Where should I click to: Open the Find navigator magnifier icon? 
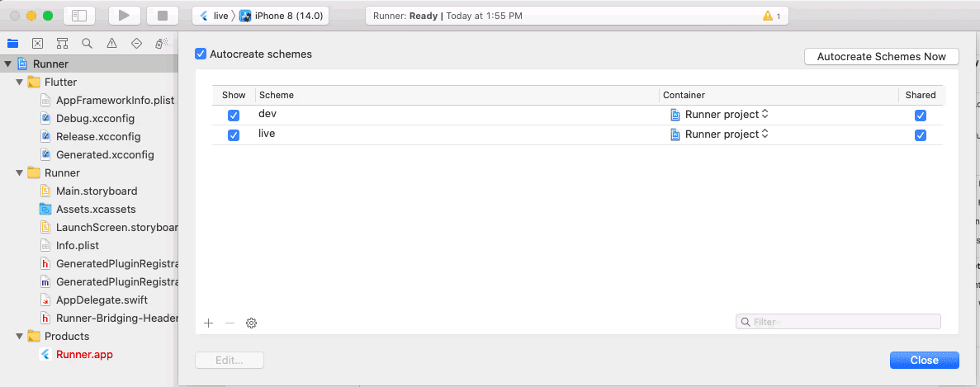pyautogui.click(x=87, y=43)
